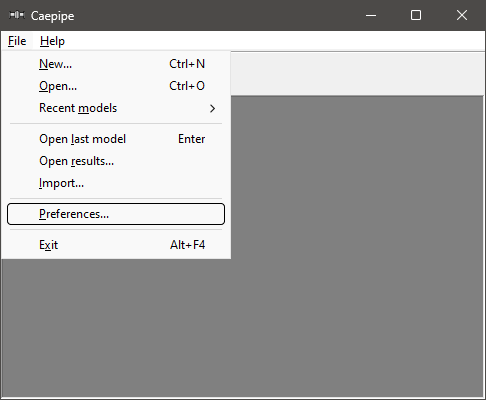Close the Caepipe window
486x400 pixels.
coord(462,15)
